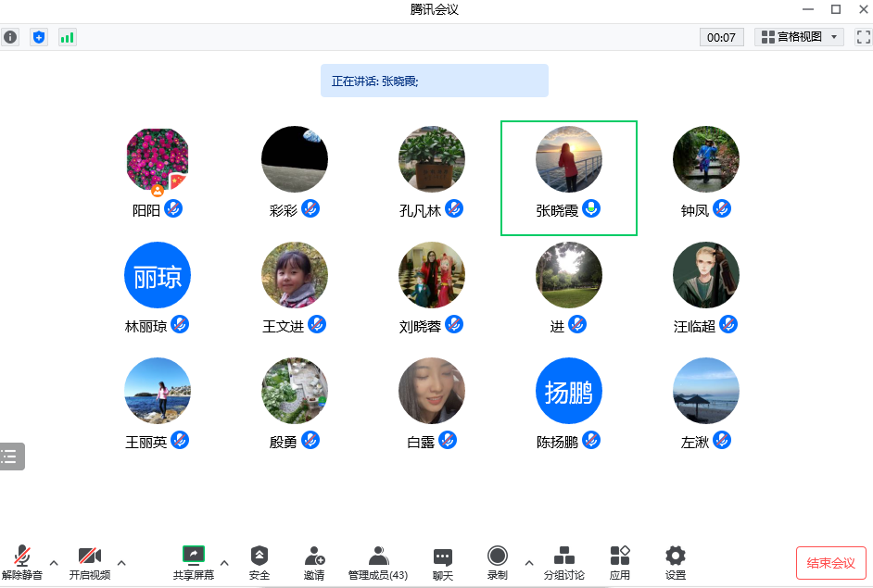Expand video options arrow next to 开启视频

[x=121, y=563]
